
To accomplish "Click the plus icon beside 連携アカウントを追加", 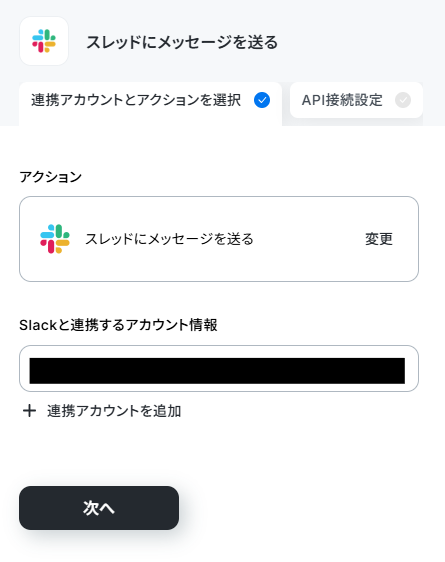I will coord(29,411).
